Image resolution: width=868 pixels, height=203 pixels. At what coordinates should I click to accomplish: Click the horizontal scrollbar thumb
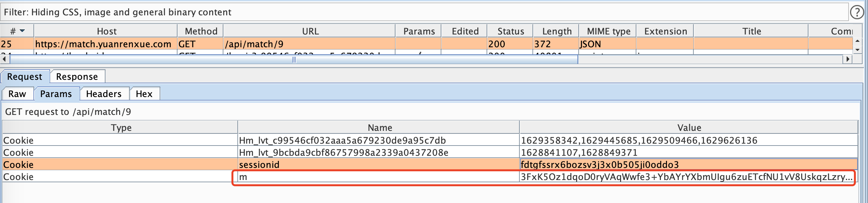pos(294,59)
